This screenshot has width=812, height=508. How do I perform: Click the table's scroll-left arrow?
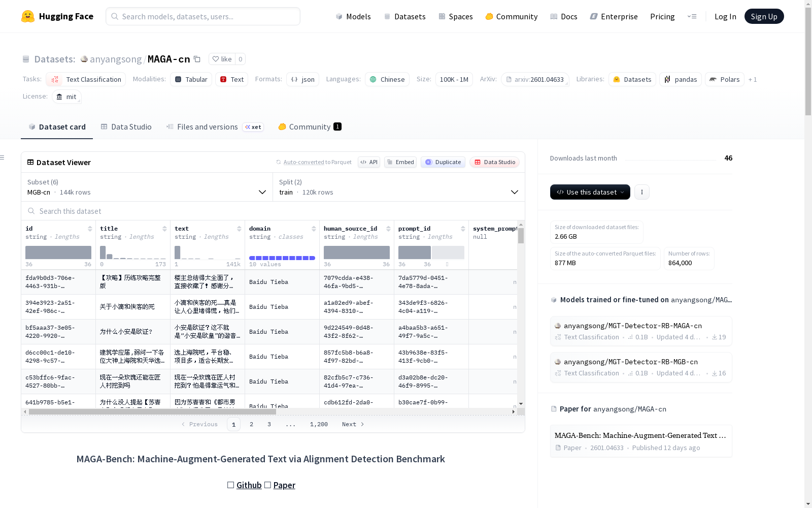[25, 411]
